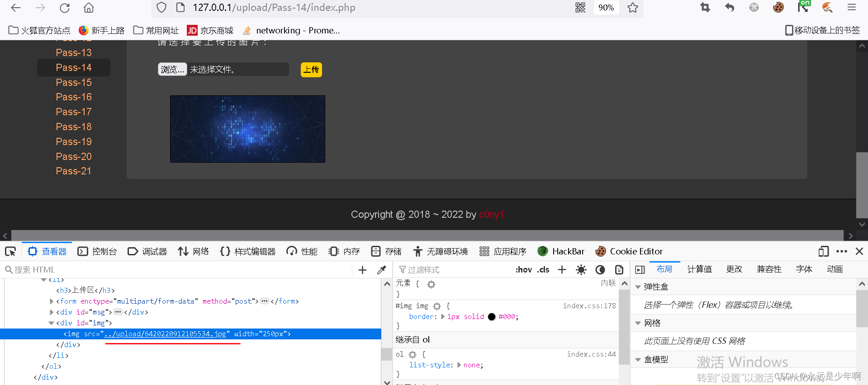Collapse the 盒模型 box model section
The width and height of the screenshot is (868, 385).
638,360
